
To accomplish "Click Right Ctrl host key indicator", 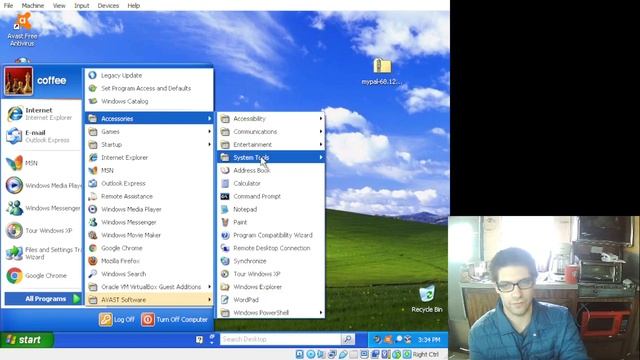I will [x=426, y=354].
